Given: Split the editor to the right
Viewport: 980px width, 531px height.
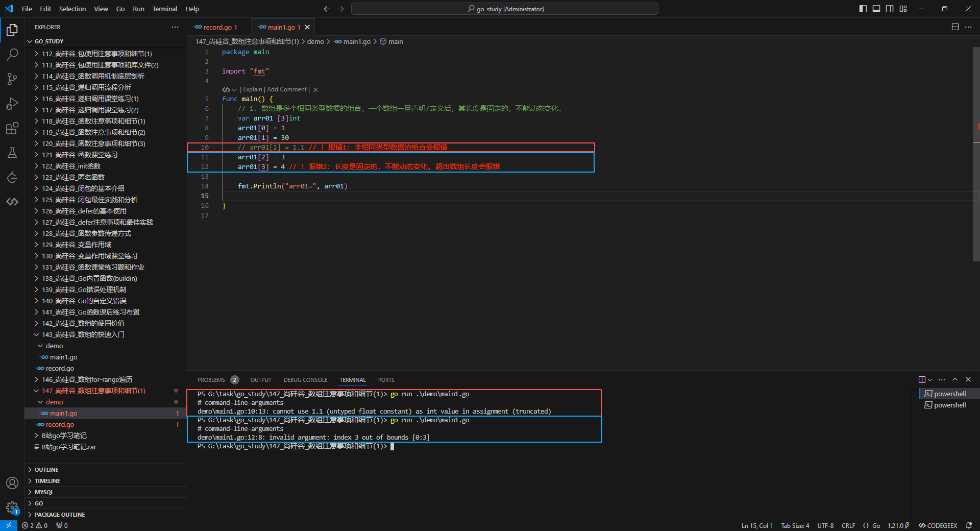Looking at the screenshot, I should [955, 27].
